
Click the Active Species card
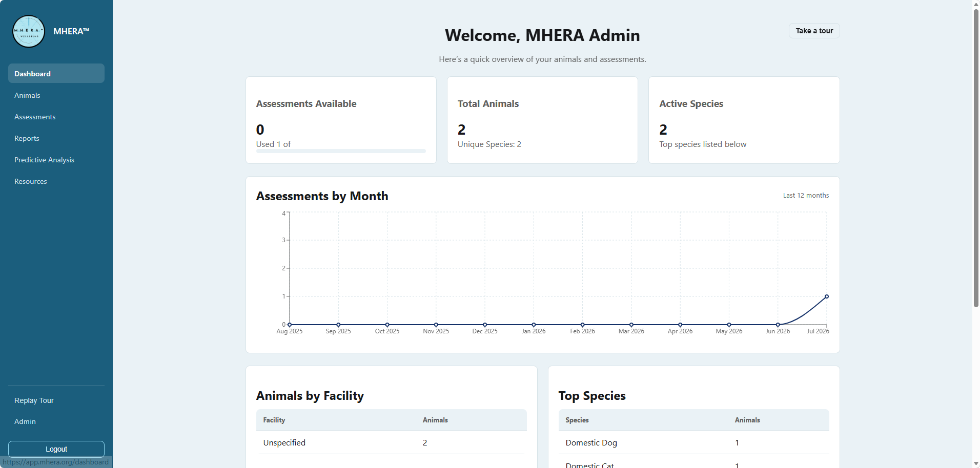[x=744, y=120]
